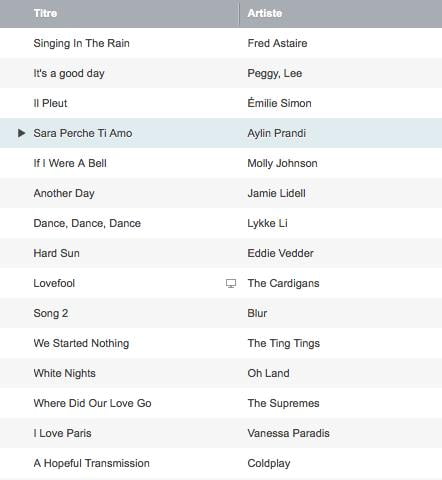Choose We Started Nothing in the list
442x480 pixels.
click(x=221, y=343)
